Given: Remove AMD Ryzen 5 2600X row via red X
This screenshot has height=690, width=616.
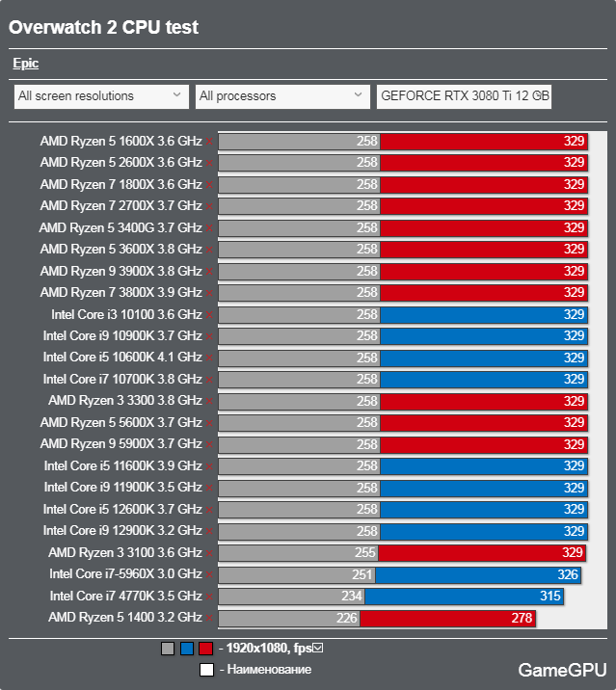Looking at the screenshot, I should 209,163.
